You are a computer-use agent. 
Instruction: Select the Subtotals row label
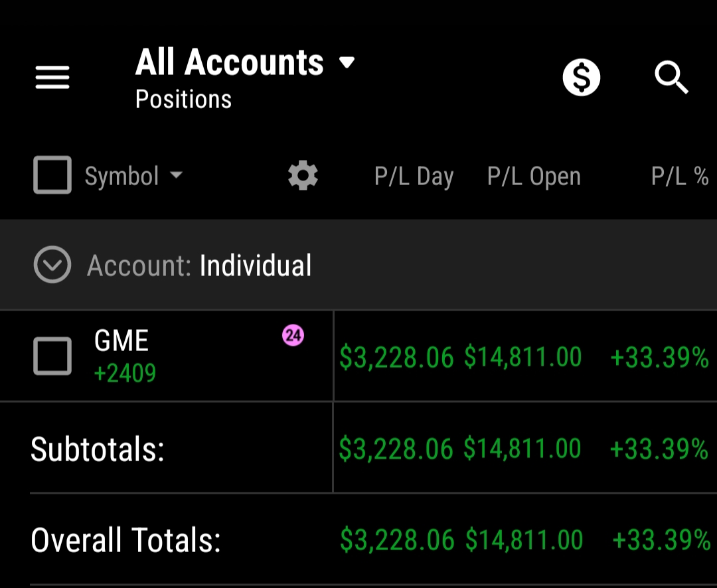tap(97, 449)
